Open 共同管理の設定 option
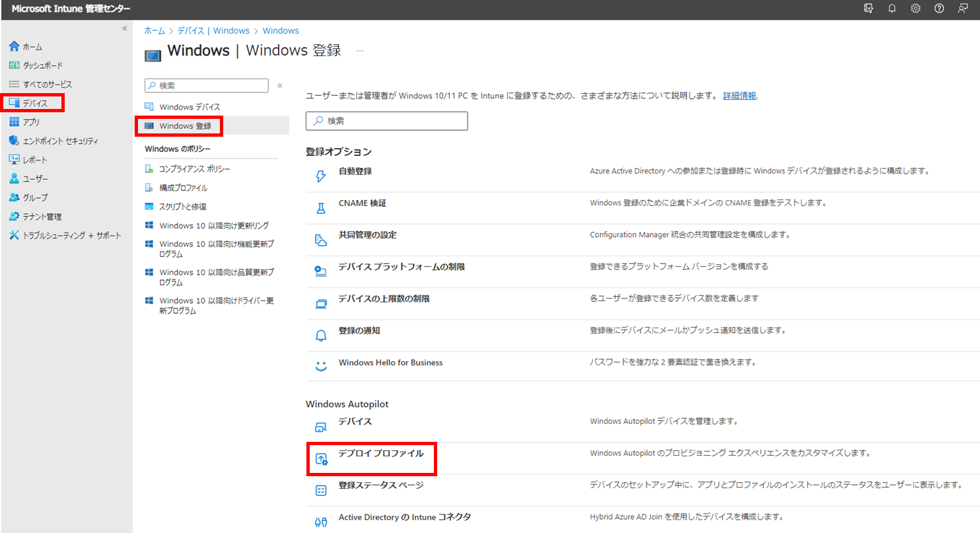 [x=367, y=234]
